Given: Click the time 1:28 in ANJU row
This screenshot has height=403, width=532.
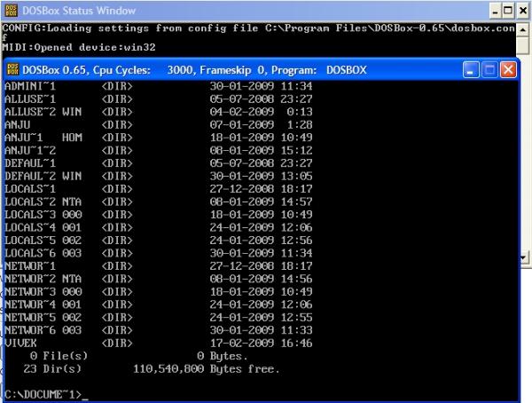Looking at the screenshot, I should coord(300,124).
